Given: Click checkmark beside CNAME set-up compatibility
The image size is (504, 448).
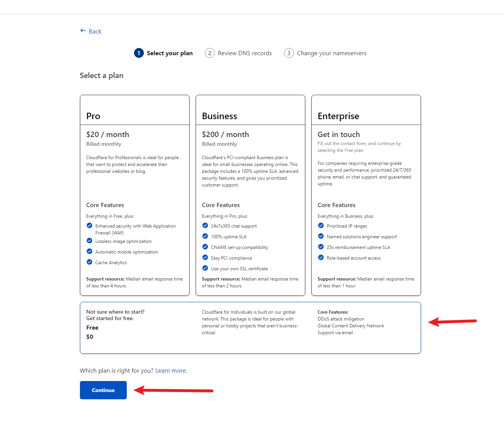Looking at the screenshot, I should 205,247.
